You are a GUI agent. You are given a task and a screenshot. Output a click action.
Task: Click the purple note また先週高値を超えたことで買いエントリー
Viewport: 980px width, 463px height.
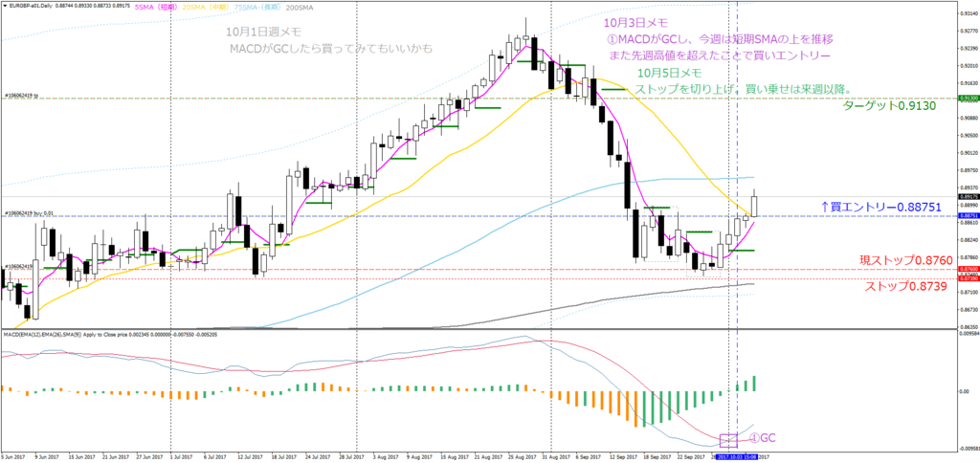coord(719,55)
